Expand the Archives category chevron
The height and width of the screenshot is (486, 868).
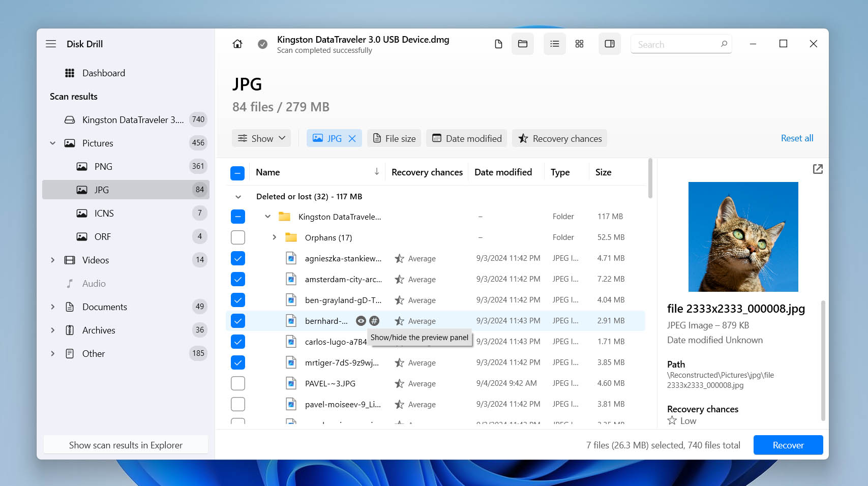(x=52, y=330)
